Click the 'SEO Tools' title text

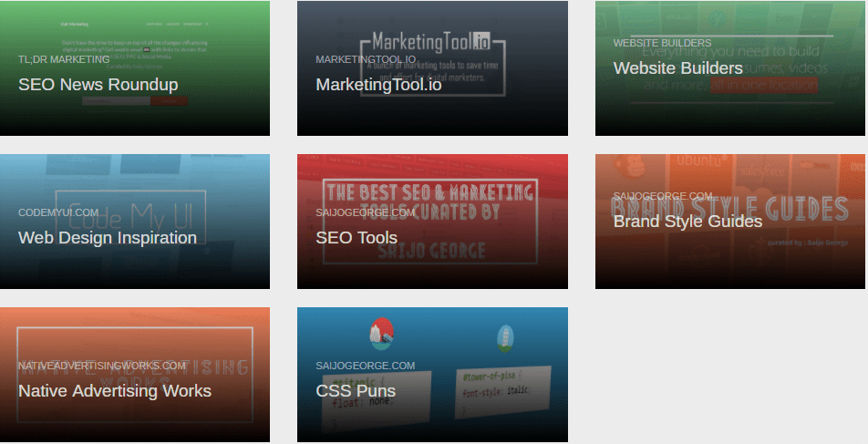coord(356,238)
